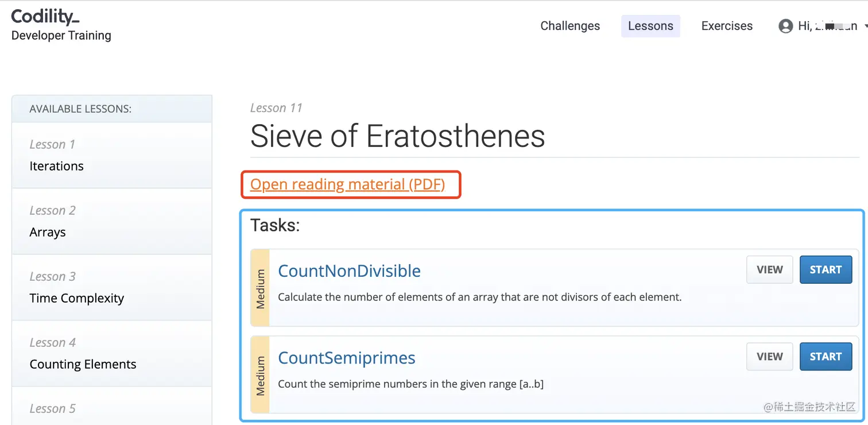Select Lesson 5 in the sidebar
The width and height of the screenshot is (868, 425).
click(112, 409)
